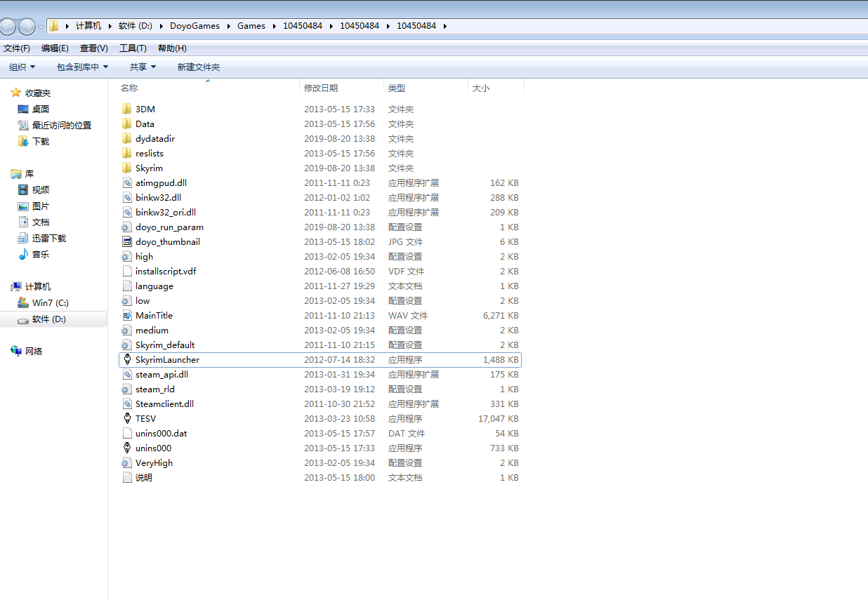This screenshot has height=600, width=868.
Task: Open recent locations dropdown arrow near navigation buttons
Action: coord(41,27)
